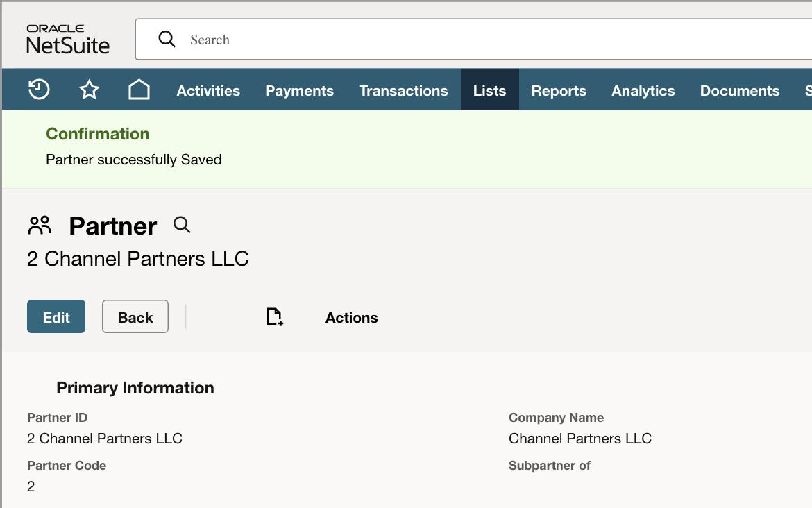Open the Recent Records clock icon
This screenshot has width=812, height=508.
click(x=39, y=90)
